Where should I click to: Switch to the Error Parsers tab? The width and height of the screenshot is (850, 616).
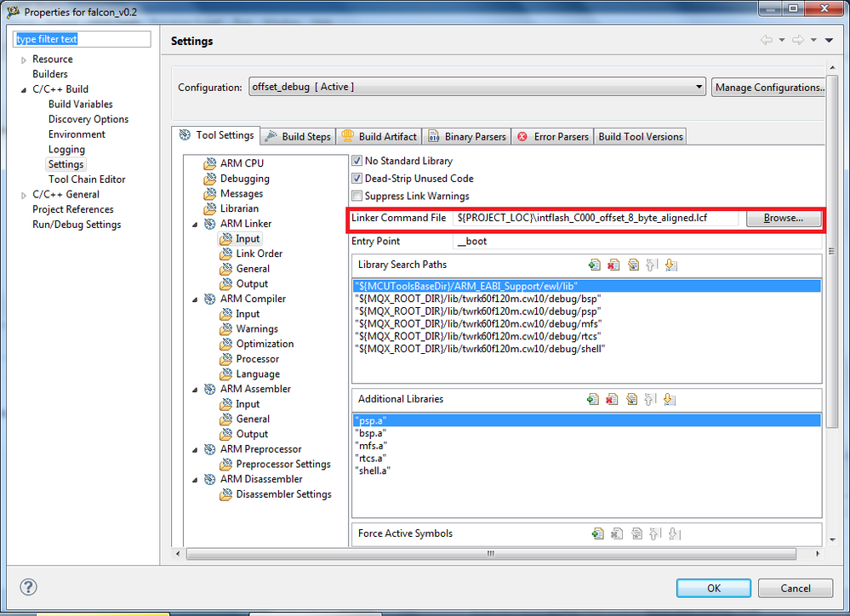tap(552, 137)
